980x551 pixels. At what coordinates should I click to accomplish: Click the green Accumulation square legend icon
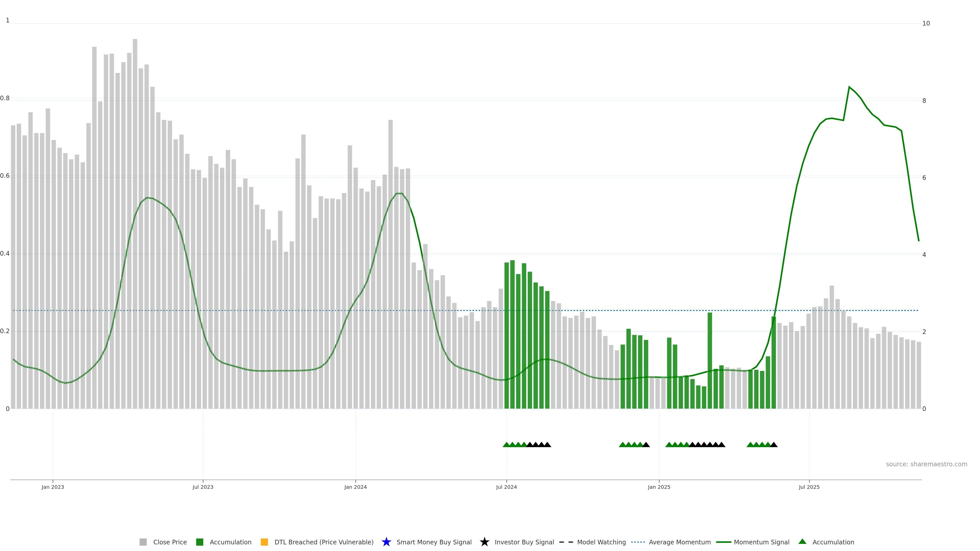click(x=199, y=542)
